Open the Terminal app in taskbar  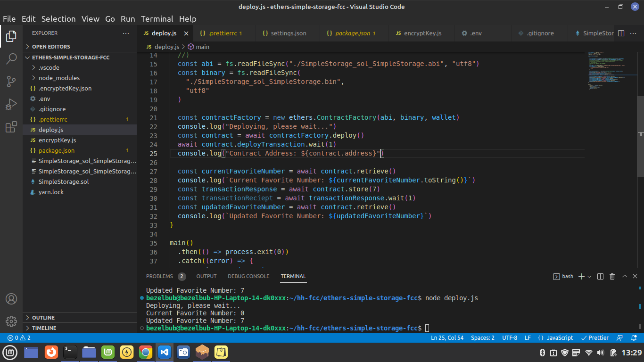(70, 352)
